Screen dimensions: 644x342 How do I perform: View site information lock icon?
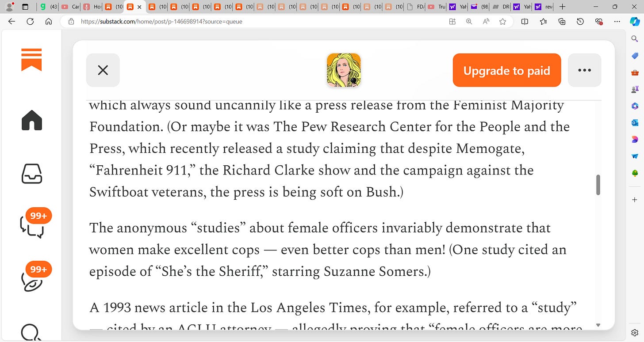click(x=71, y=21)
